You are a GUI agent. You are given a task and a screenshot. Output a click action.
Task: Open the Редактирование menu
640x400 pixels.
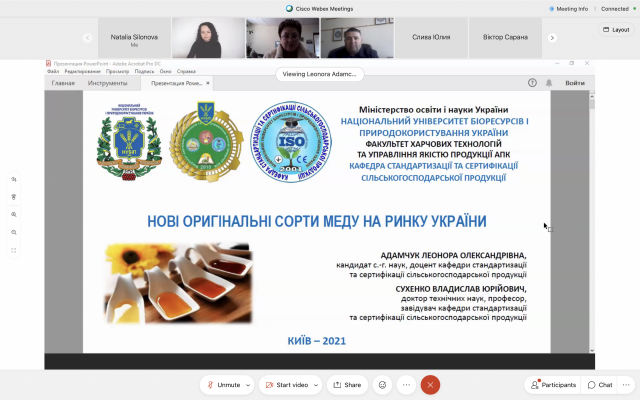82,71
